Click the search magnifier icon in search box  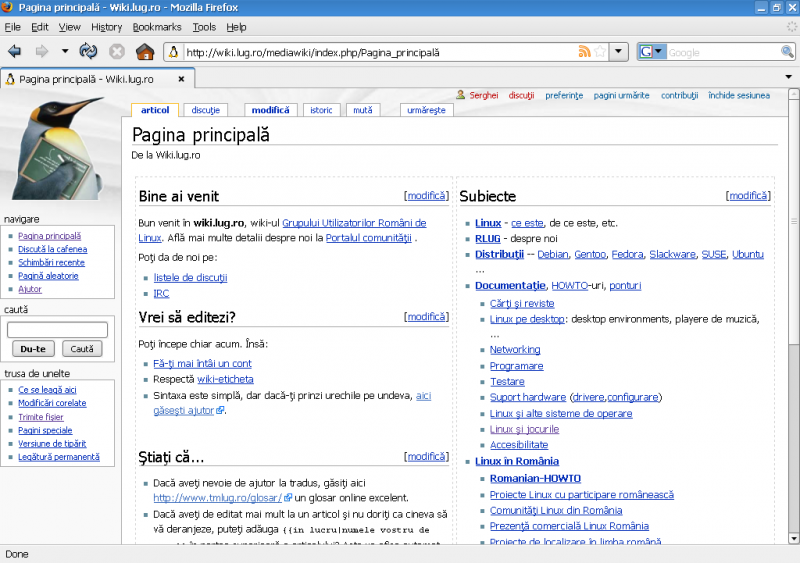(787, 52)
